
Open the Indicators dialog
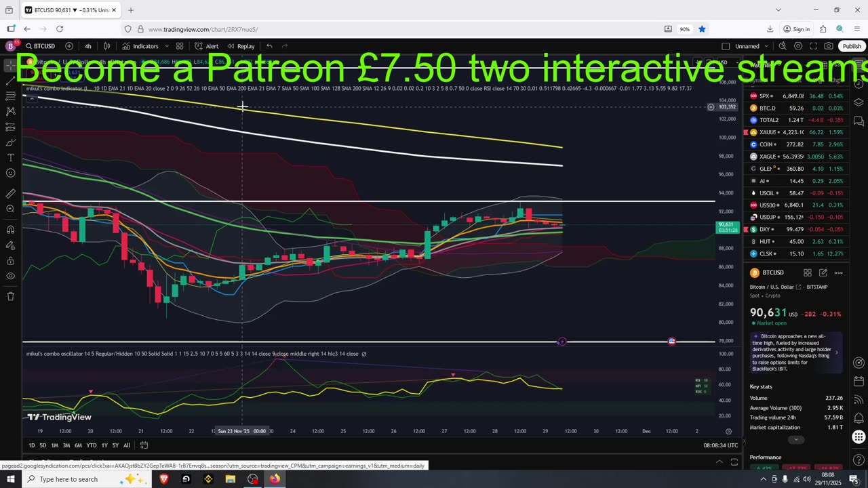[140, 46]
